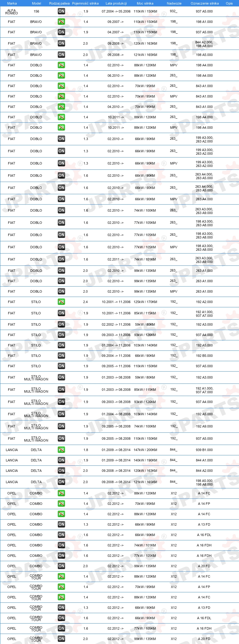Click the ON diesel icon in Alfa Romeo 156 row
The width and height of the screenshot is (239, 644).
(x=61, y=11)
